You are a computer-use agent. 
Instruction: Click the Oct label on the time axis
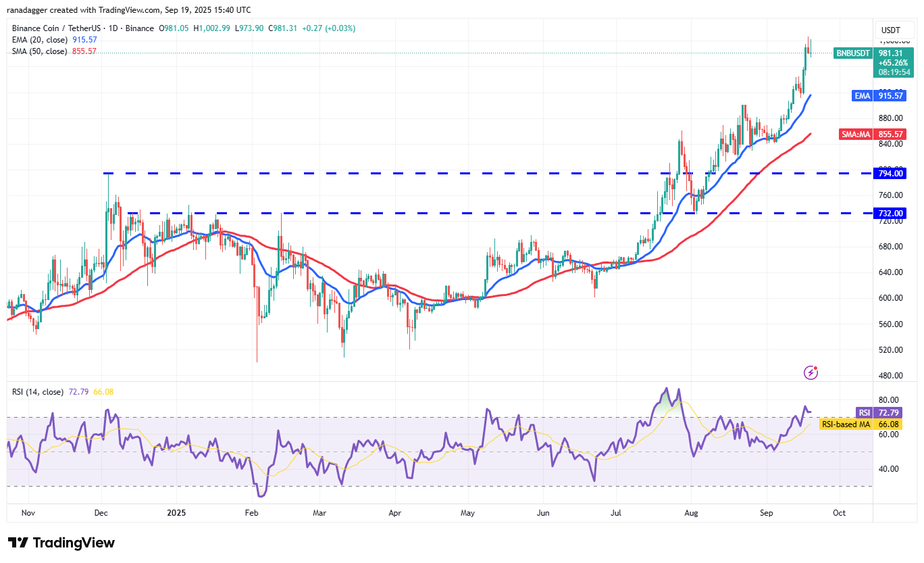pyautogui.click(x=840, y=513)
